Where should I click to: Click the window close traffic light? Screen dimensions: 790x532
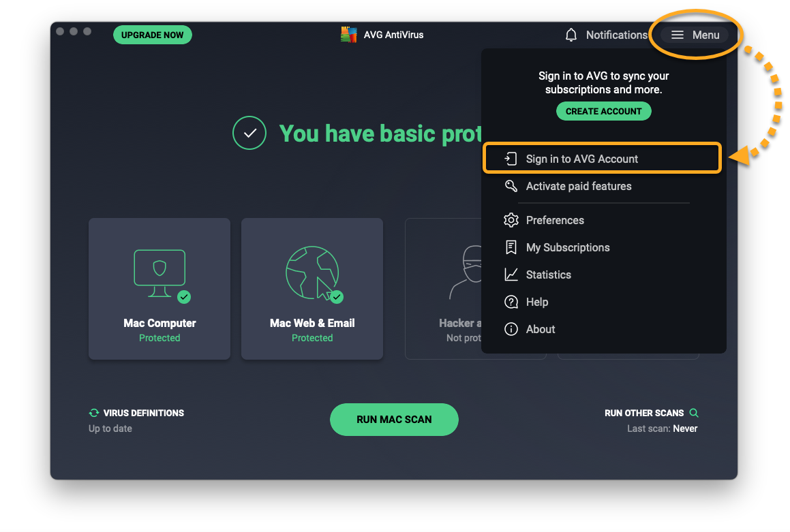click(x=60, y=31)
